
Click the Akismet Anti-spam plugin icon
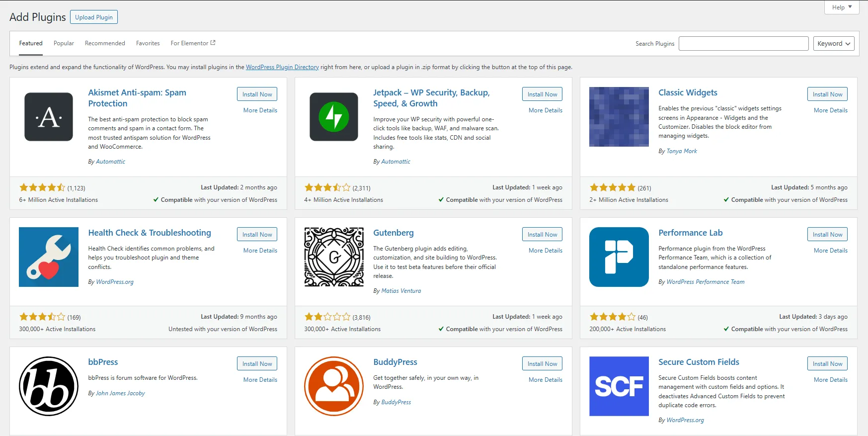(49, 117)
